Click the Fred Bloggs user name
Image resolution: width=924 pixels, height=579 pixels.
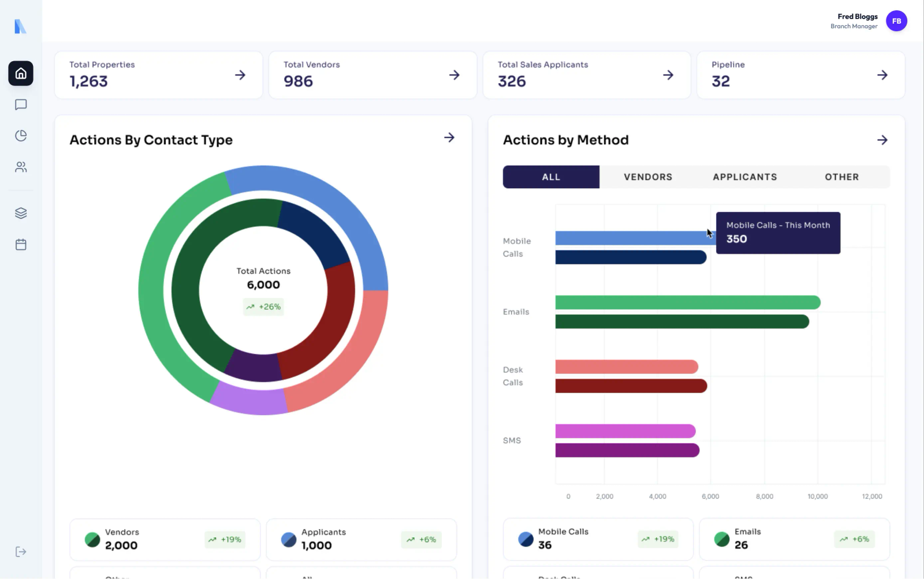(x=858, y=17)
